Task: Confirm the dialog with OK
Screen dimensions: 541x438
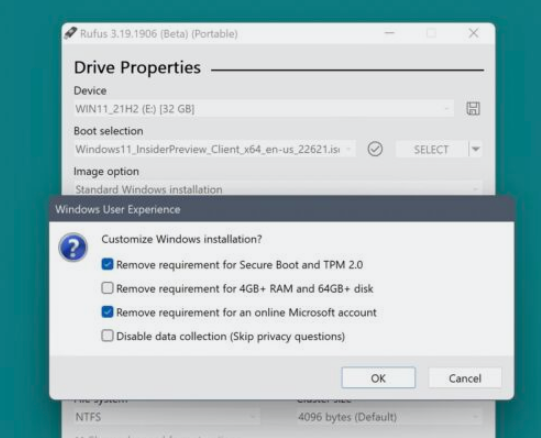Action: pyautogui.click(x=378, y=378)
